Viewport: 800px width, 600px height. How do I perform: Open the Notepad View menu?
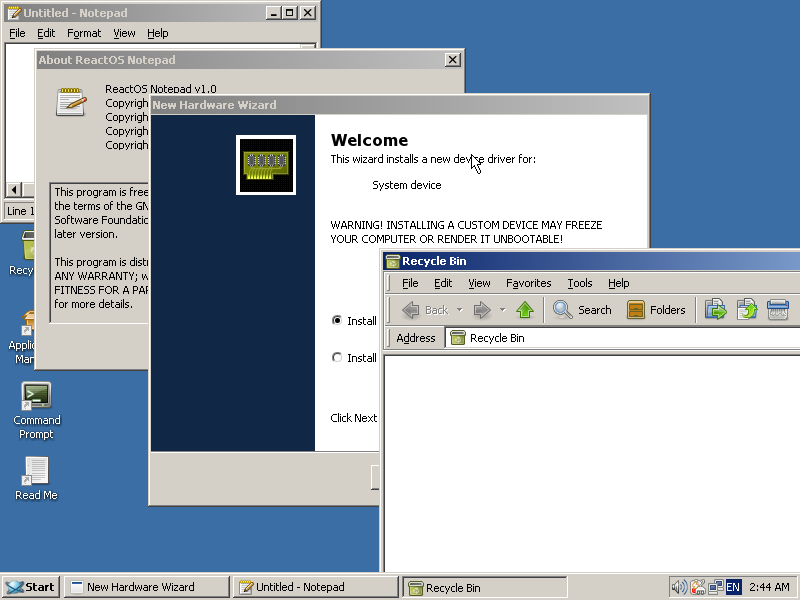pyautogui.click(x=124, y=33)
